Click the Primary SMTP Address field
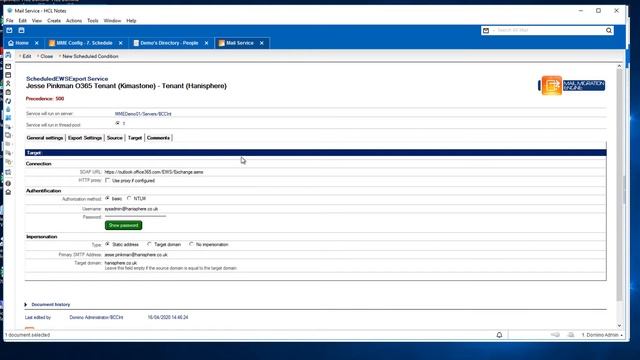 click(136, 255)
